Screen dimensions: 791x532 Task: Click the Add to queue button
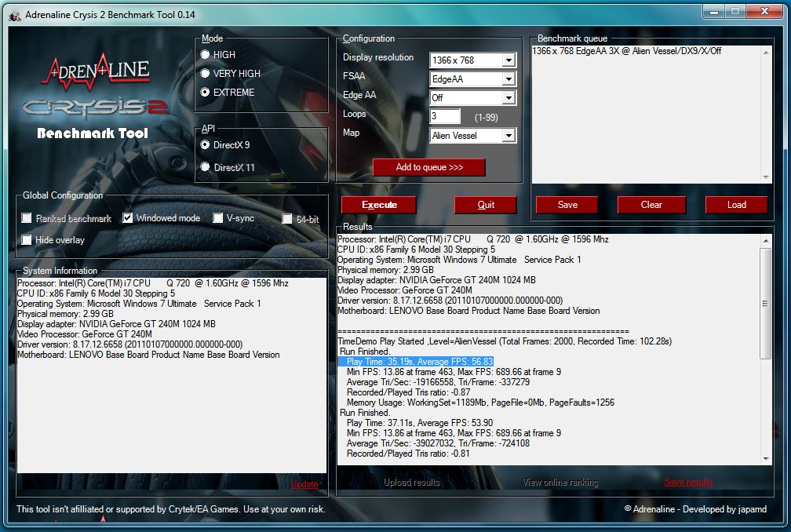[x=428, y=167]
